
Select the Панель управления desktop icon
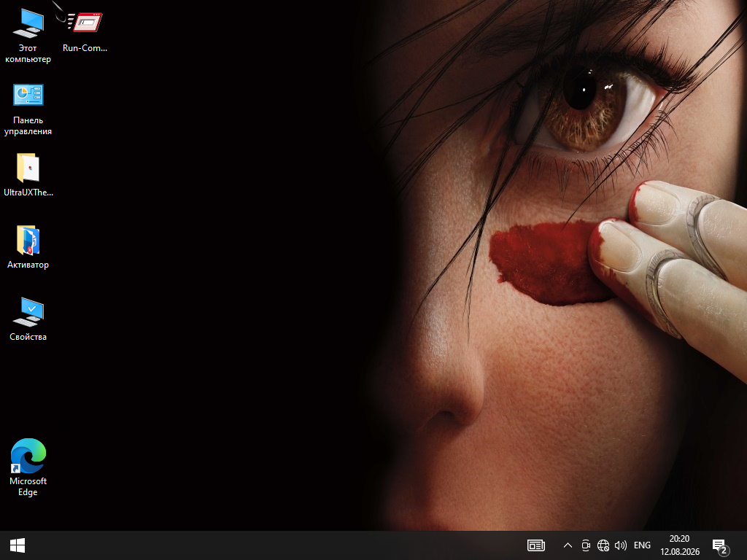click(x=28, y=109)
